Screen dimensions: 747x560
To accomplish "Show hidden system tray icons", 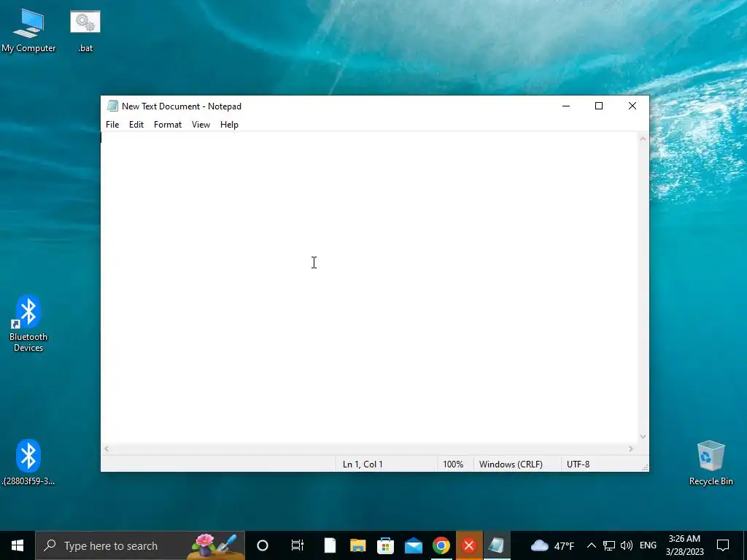I will click(x=591, y=545).
